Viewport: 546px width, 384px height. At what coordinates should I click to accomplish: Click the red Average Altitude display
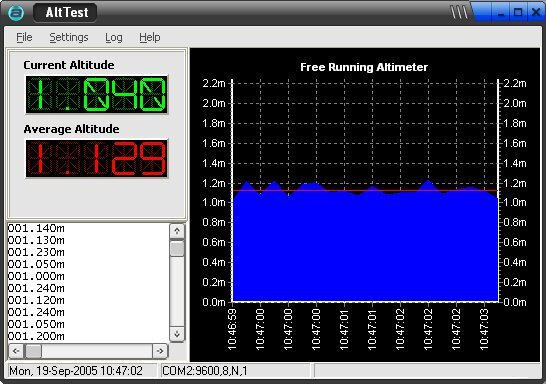[97, 159]
